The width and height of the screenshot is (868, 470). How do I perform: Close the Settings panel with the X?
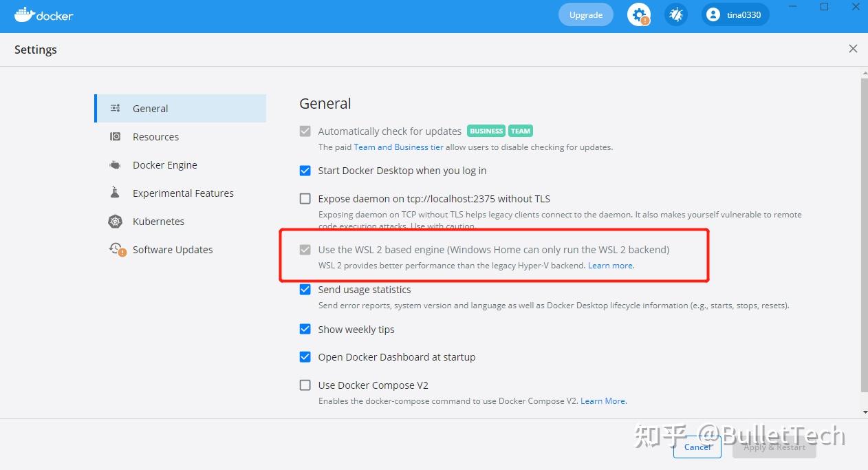click(853, 48)
